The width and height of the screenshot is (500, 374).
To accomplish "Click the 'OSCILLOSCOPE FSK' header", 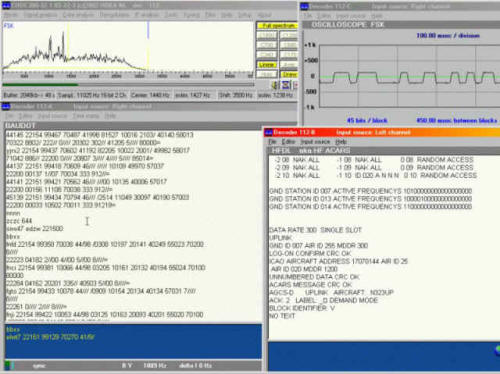I will (x=348, y=25).
